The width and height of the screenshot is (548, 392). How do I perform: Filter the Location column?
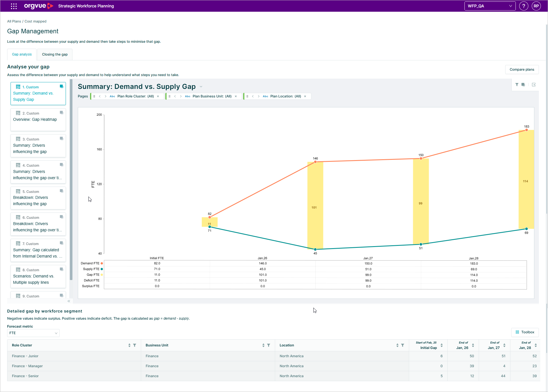403,345
